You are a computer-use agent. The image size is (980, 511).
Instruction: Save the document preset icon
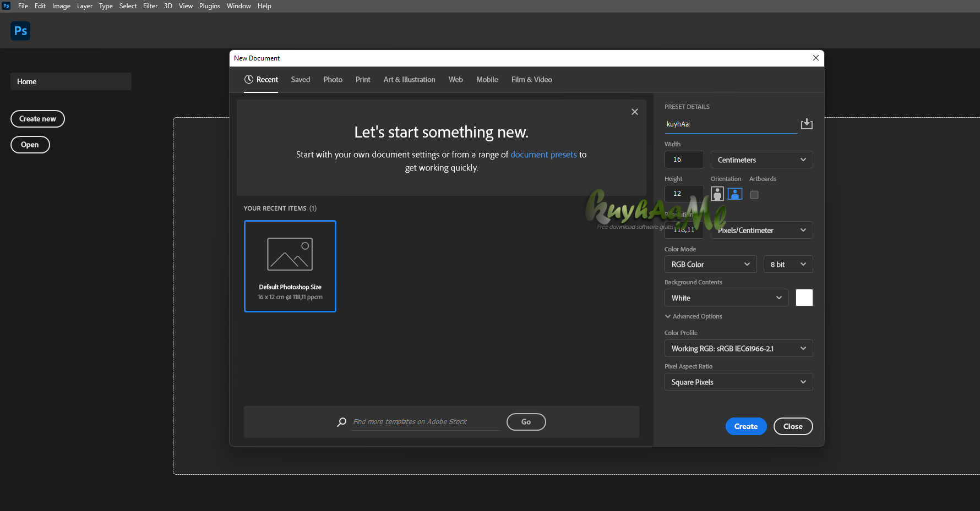pos(807,124)
